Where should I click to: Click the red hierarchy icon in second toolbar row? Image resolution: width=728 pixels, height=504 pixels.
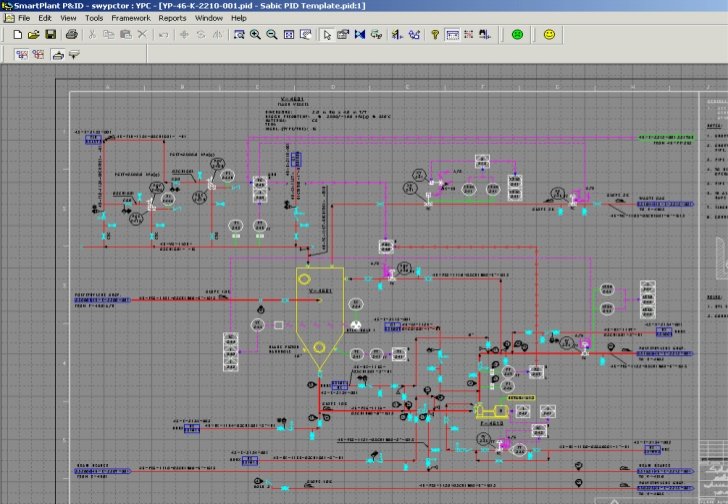tap(38, 55)
